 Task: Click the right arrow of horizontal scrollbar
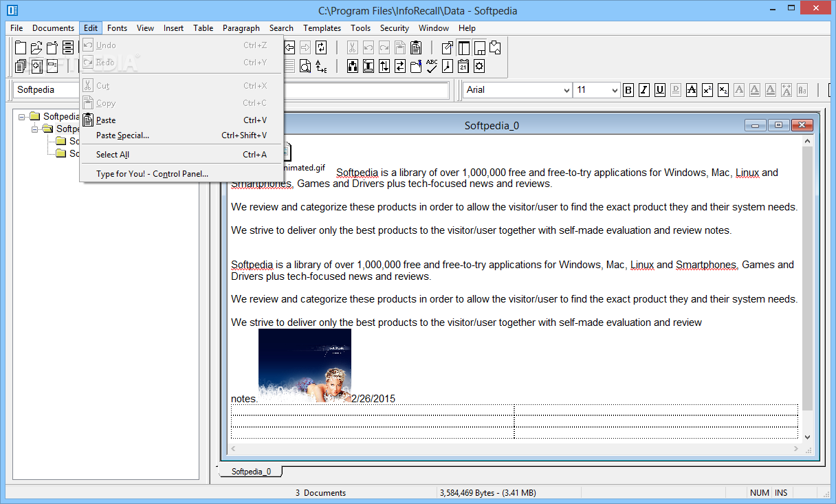click(x=796, y=448)
